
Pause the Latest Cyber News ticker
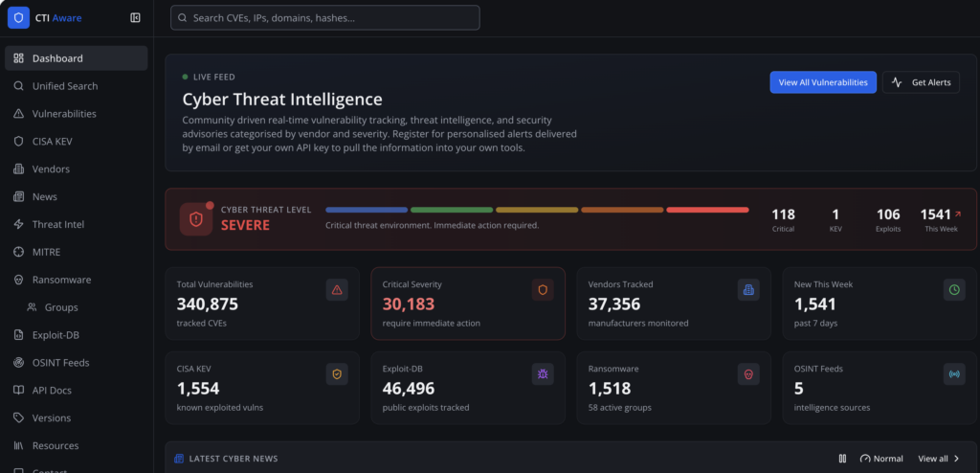tap(842, 459)
